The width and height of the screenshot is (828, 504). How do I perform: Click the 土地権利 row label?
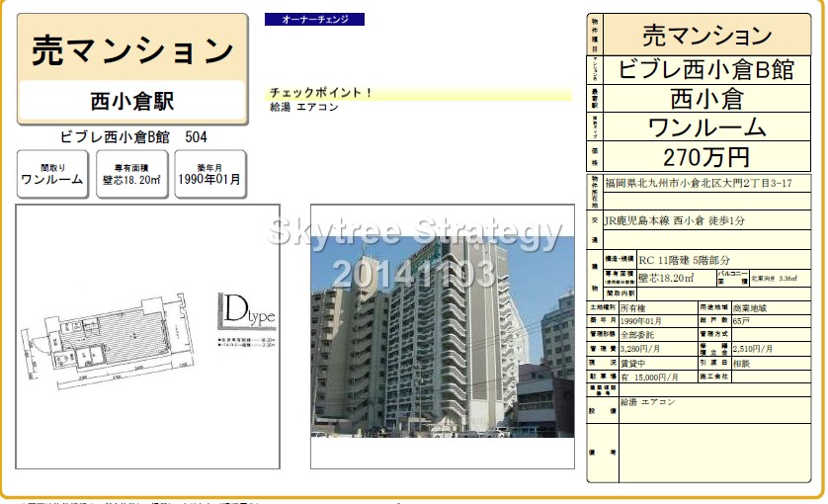603,307
